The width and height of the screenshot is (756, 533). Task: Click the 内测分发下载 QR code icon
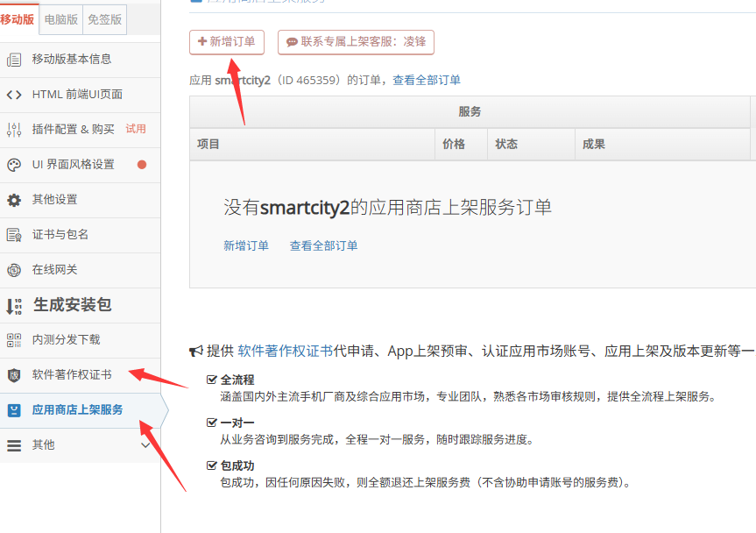(x=14, y=340)
